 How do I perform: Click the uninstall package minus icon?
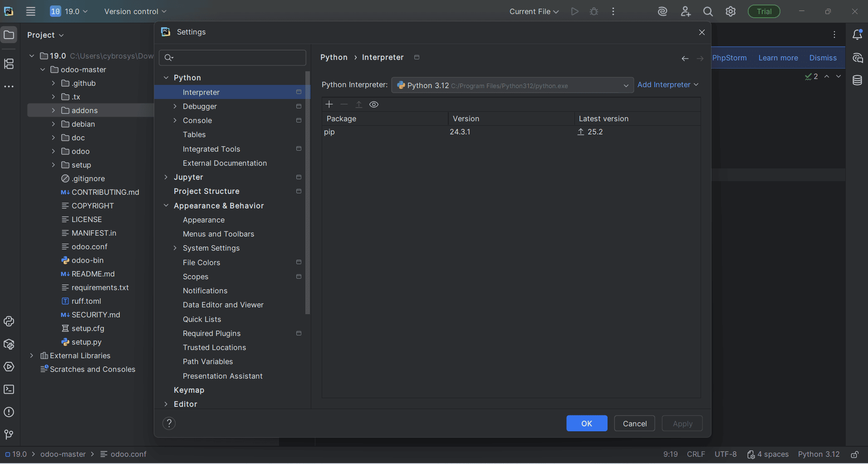coord(344,104)
